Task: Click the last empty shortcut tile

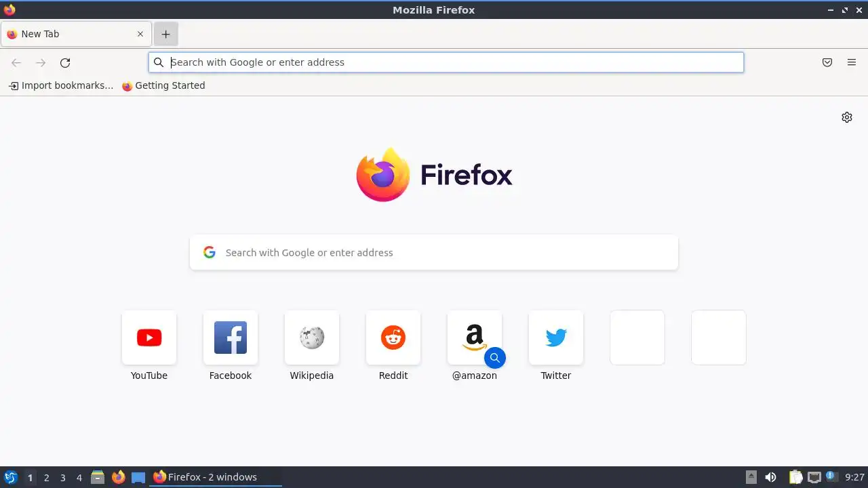Action: [x=719, y=338]
